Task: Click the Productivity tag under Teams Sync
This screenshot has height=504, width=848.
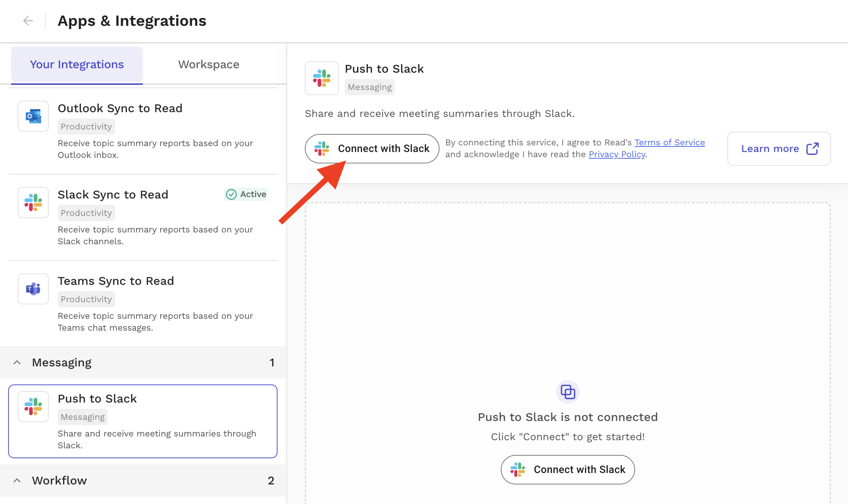Action: (86, 299)
